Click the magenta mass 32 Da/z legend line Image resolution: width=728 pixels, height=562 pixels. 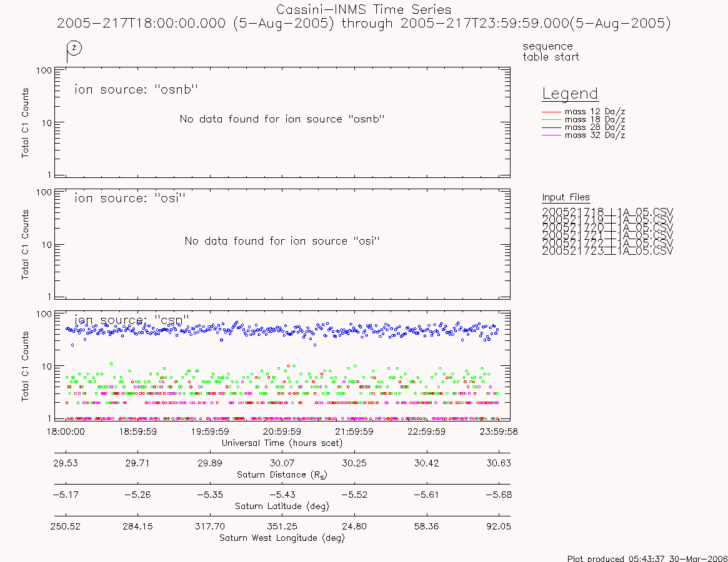[552, 136]
